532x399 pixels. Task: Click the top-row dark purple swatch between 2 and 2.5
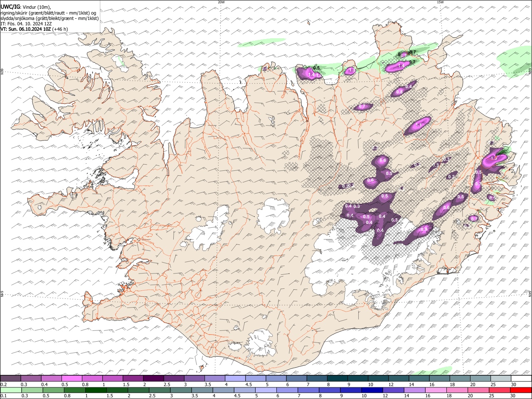tap(153, 378)
